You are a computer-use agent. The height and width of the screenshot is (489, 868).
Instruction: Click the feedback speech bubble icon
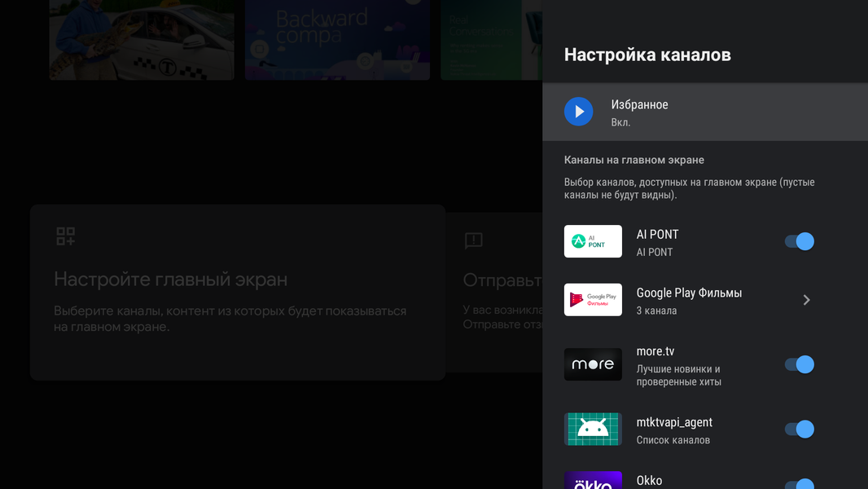click(474, 240)
